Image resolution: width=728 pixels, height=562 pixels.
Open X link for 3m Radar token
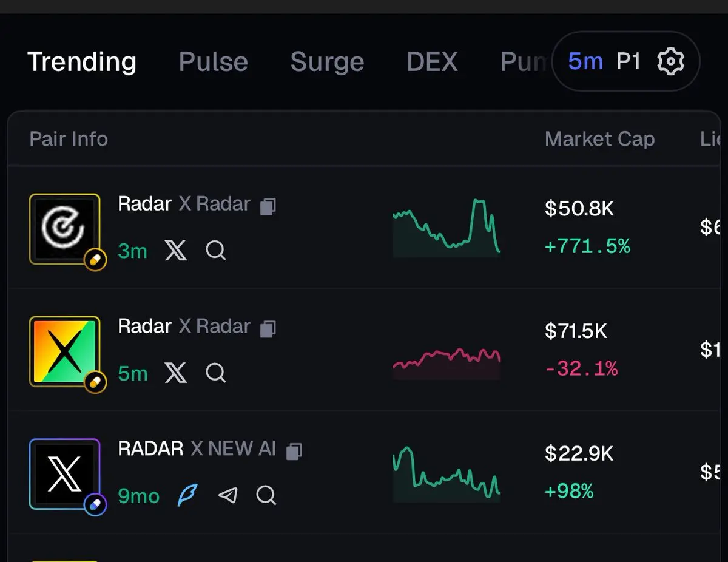(x=176, y=250)
